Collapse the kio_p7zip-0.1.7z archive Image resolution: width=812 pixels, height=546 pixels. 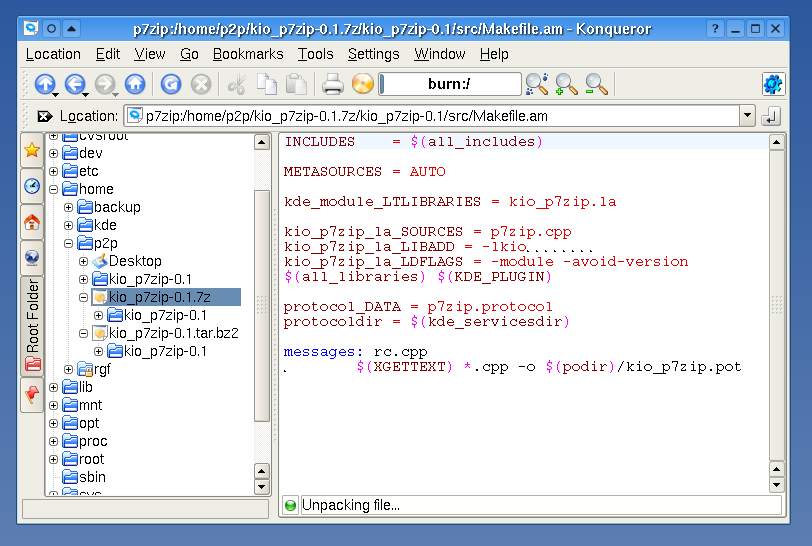[83, 297]
